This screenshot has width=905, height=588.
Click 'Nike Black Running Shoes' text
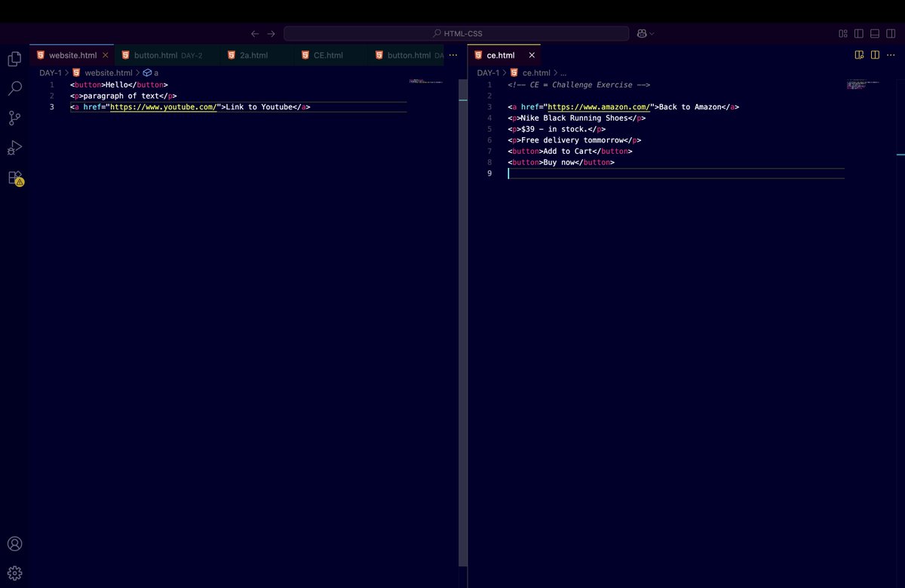click(x=574, y=118)
